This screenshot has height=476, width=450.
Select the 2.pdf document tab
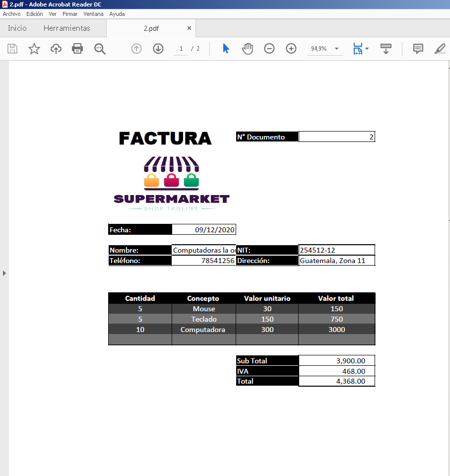[151, 28]
